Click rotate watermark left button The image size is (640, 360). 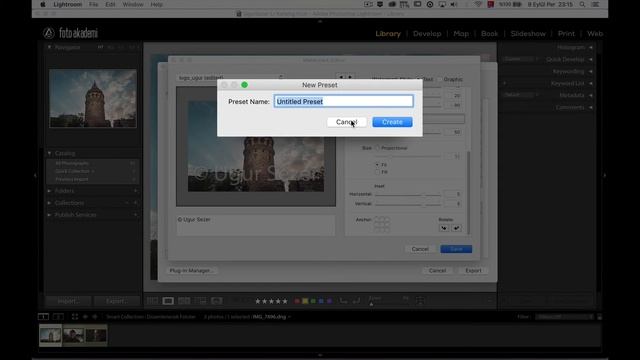click(444, 228)
